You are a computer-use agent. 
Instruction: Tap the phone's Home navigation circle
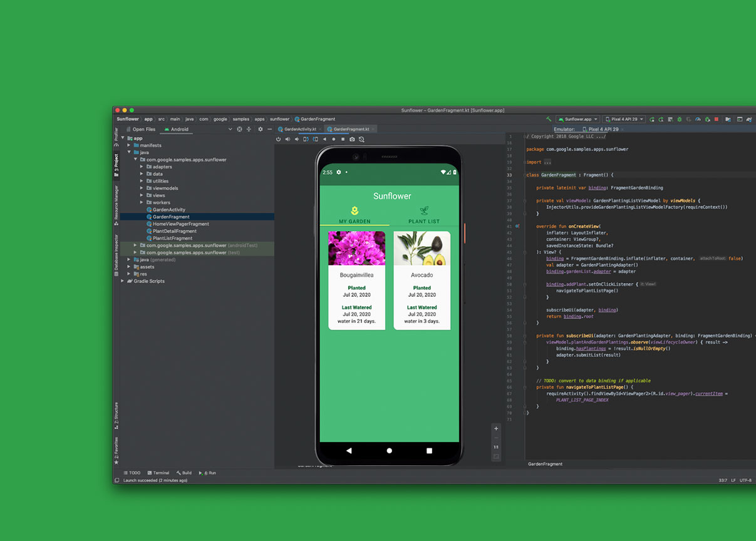[390, 451]
